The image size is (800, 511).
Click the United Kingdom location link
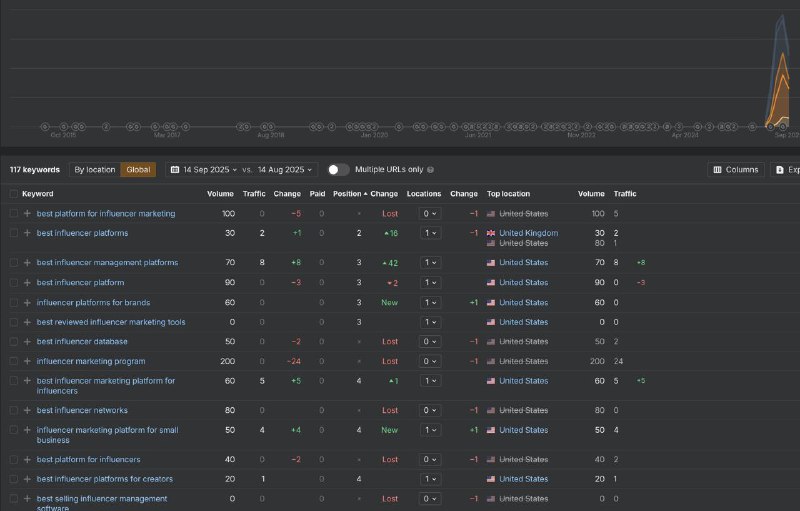[x=528, y=233]
